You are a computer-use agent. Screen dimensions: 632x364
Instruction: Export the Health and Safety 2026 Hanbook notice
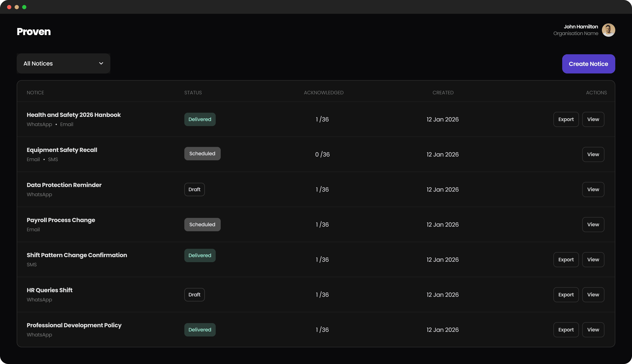(x=566, y=119)
